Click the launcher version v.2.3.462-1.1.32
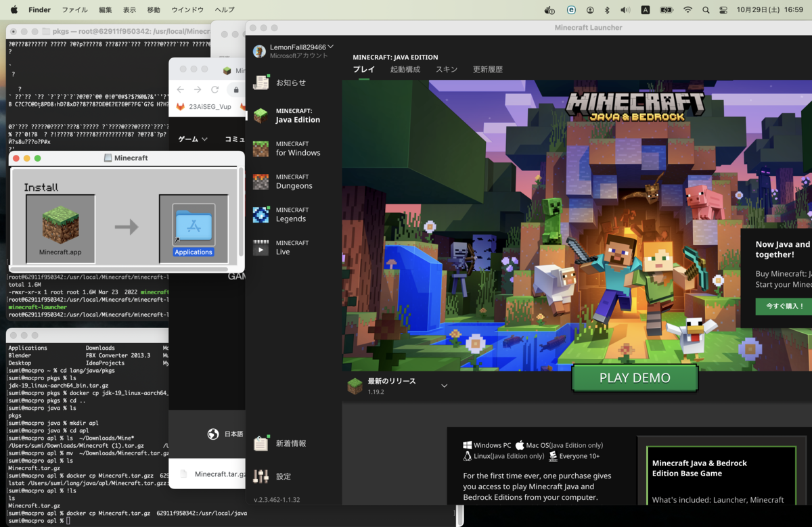812x527 pixels. (277, 500)
